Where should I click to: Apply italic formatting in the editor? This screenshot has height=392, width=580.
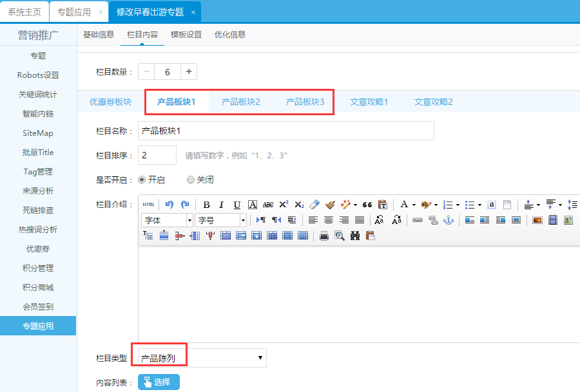(222, 205)
